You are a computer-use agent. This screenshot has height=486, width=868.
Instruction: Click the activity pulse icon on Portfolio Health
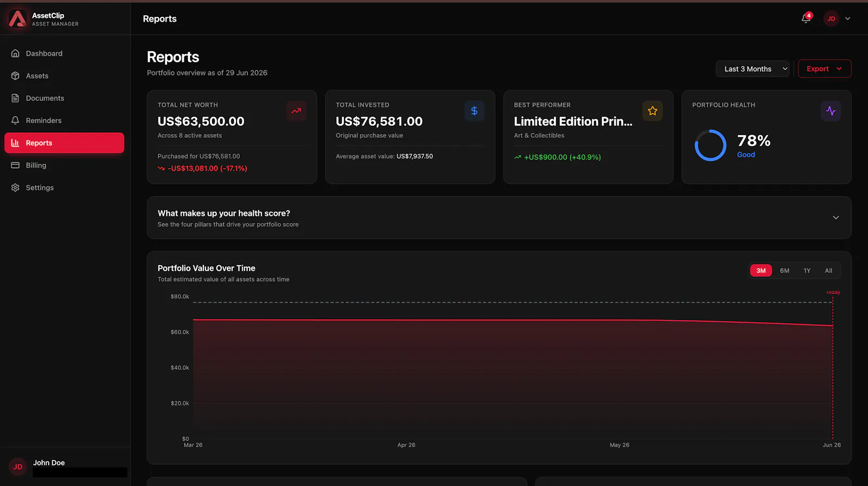[831, 111]
